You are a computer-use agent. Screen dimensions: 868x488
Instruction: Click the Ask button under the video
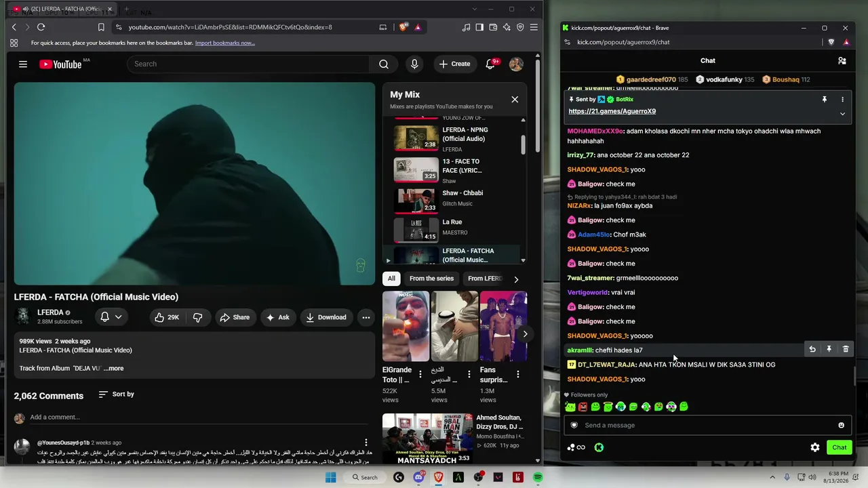click(277, 317)
